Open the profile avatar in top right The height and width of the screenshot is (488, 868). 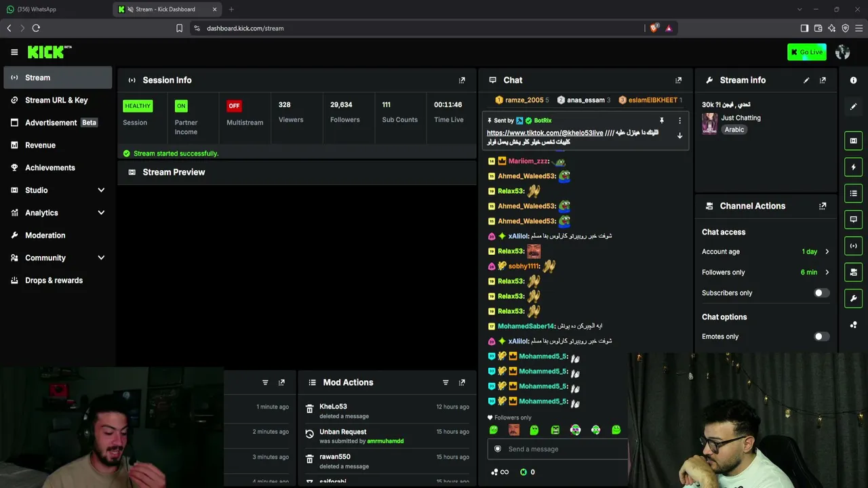click(x=843, y=52)
